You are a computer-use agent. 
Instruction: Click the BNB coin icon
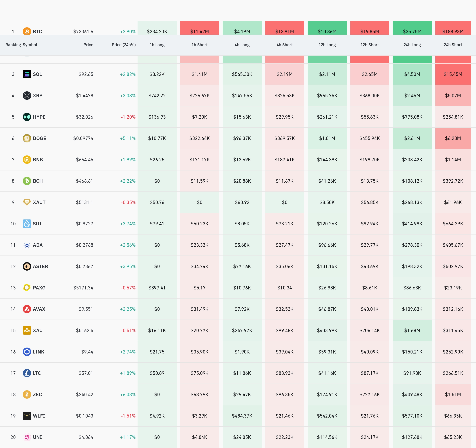27,160
